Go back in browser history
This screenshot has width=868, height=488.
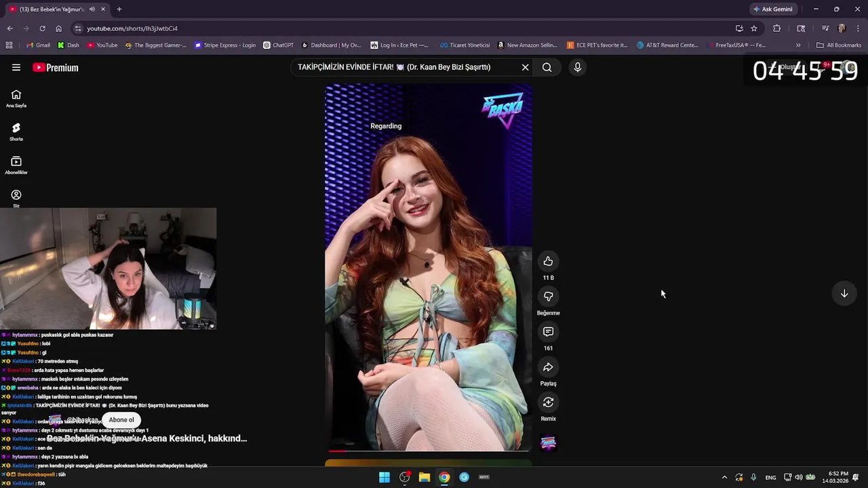tap(9, 28)
